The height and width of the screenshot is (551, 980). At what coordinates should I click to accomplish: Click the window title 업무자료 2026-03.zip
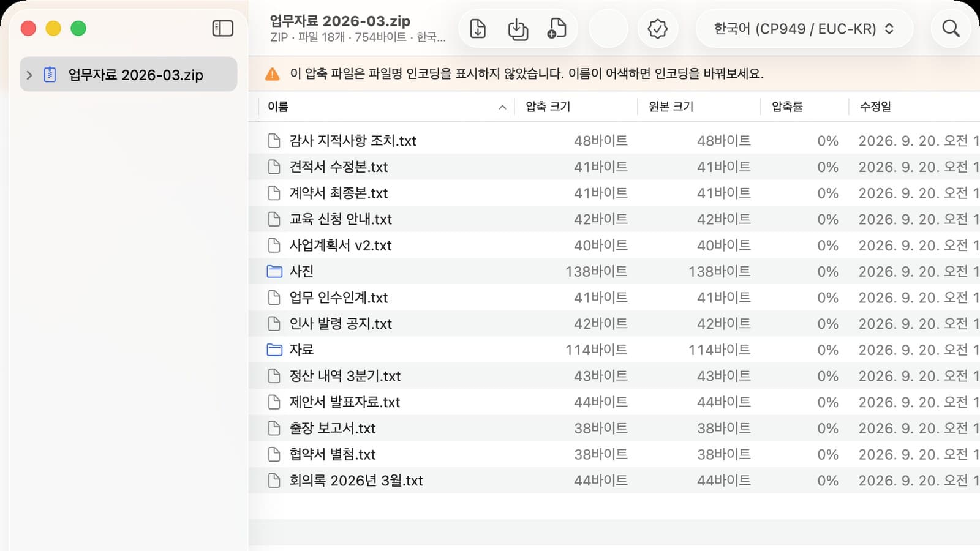(x=340, y=21)
